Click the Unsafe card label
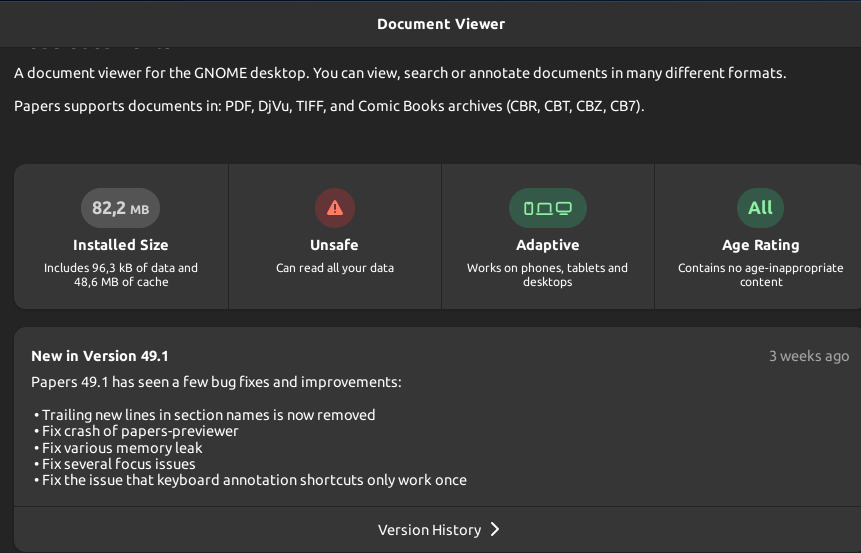This screenshot has width=861, height=553. [334, 245]
